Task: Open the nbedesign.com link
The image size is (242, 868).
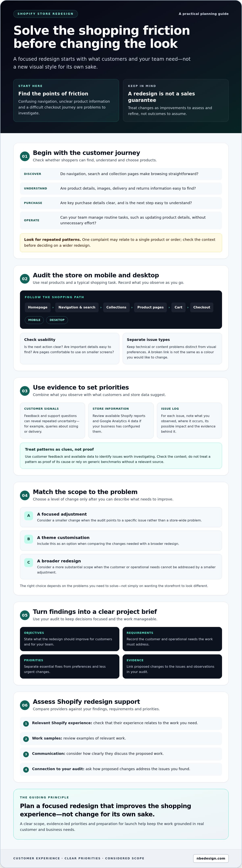Action: tap(211, 858)
